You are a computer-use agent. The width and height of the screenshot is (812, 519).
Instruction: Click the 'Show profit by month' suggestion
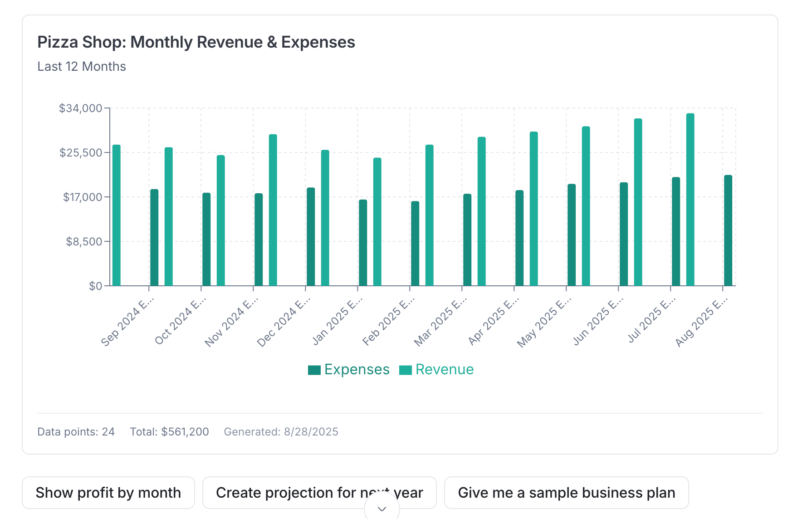(x=108, y=493)
